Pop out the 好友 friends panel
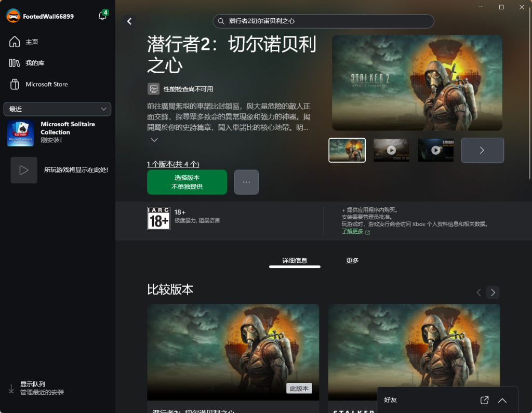This screenshot has height=413, width=532. coord(485,400)
